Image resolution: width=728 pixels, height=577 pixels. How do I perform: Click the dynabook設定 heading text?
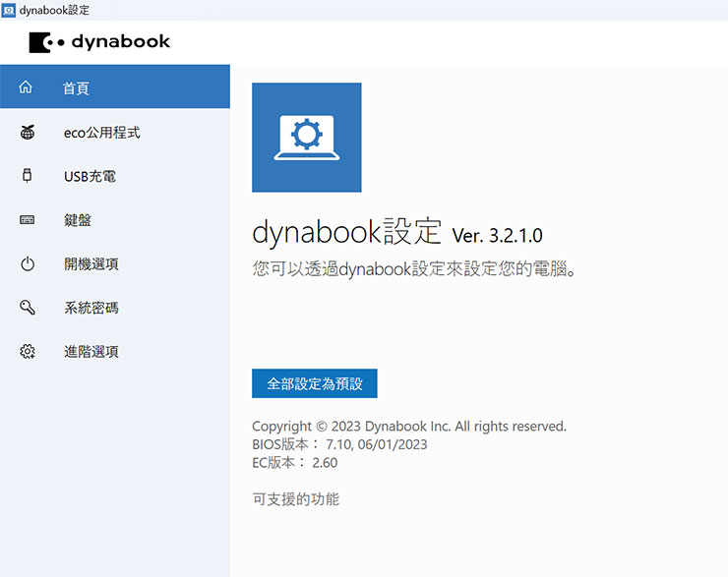[x=346, y=231]
